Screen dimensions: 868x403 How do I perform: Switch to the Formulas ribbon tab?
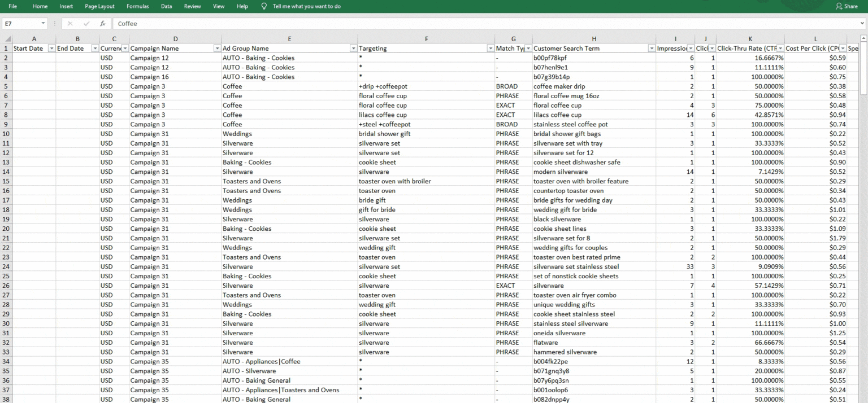coord(137,6)
